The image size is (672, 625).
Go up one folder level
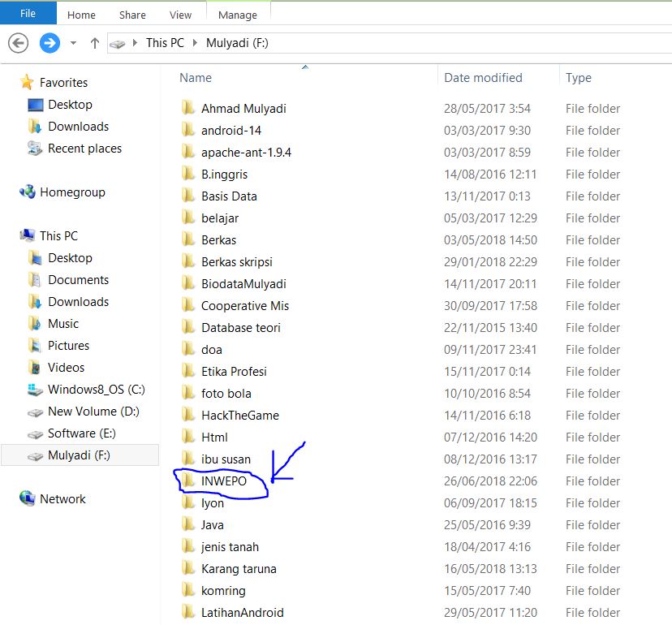[x=95, y=43]
